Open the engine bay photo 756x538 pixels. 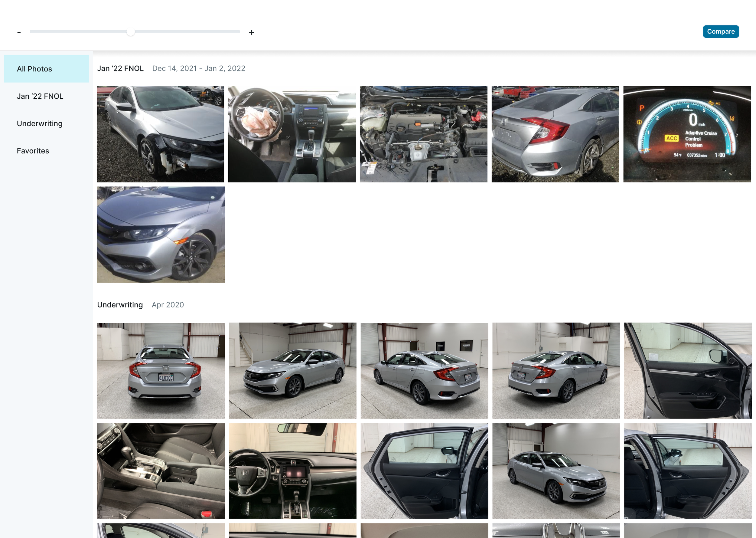click(x=423, y=134)
